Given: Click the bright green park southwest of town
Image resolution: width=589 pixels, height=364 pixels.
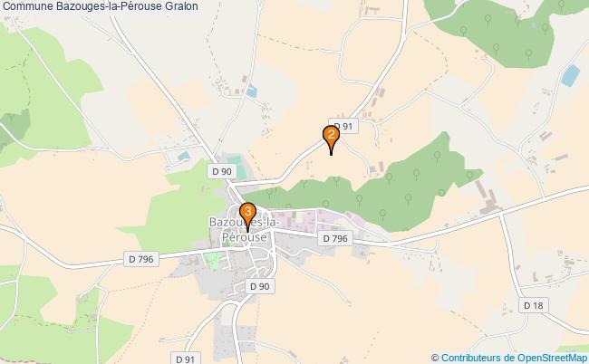Looking at the screenshot, I should click(x=212, y=261).
